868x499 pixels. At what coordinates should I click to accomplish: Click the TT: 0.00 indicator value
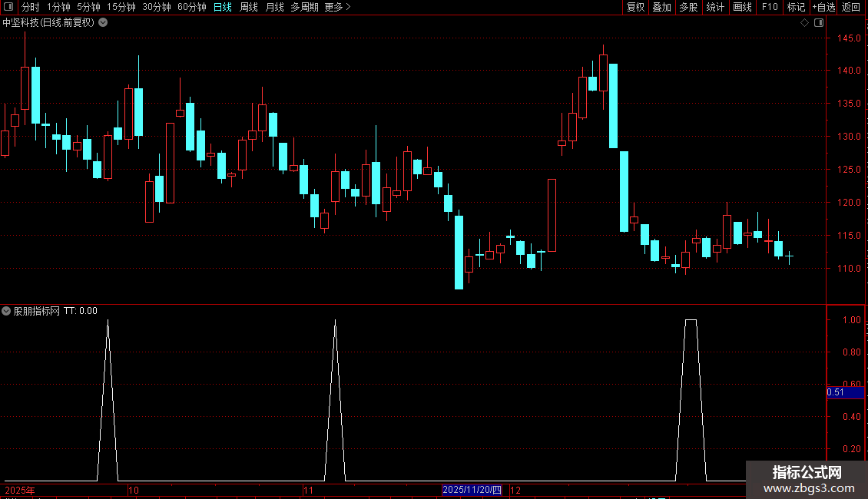(x=80, y=311)
